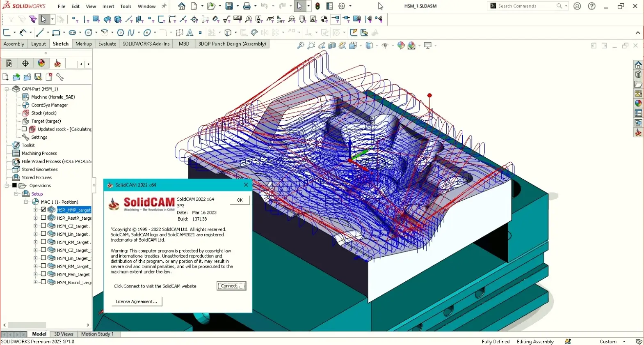Click the Sketch Text tool icon
Screen dimensions: 644x345
(x=190, y=32)
